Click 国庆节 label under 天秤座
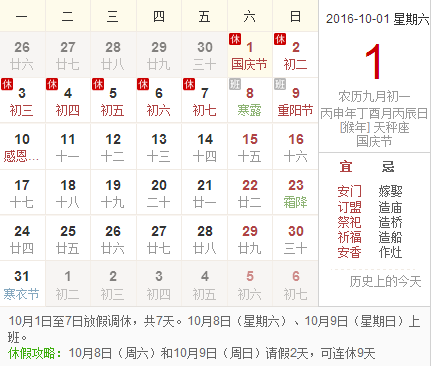The image size is (431, 366). (374, 141)
